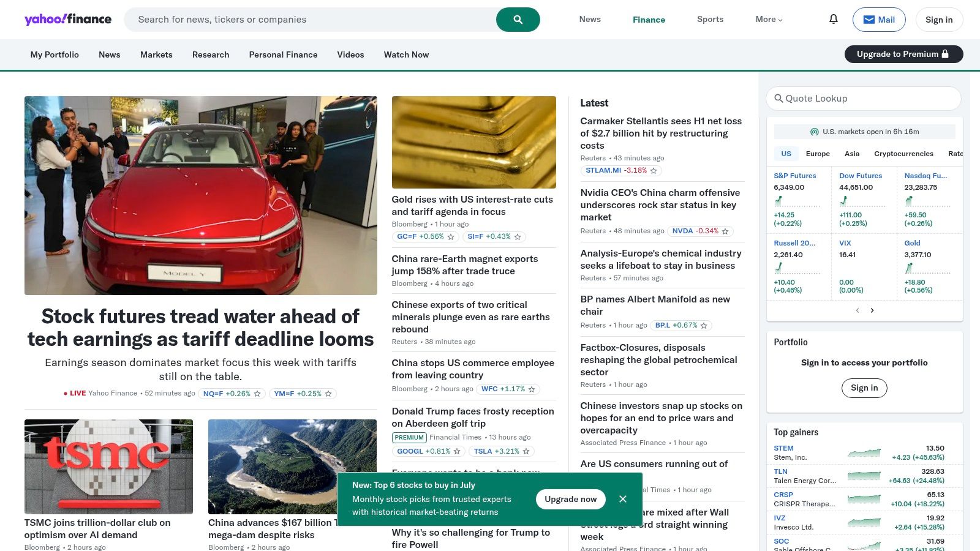
Task: Close the stock picks promo banner
Action: tap(623, 499)
